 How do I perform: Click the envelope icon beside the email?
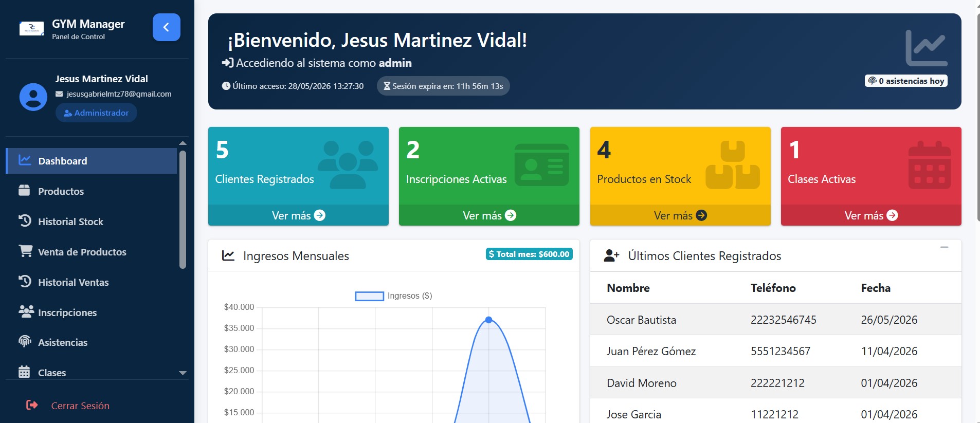coord(59,94)
